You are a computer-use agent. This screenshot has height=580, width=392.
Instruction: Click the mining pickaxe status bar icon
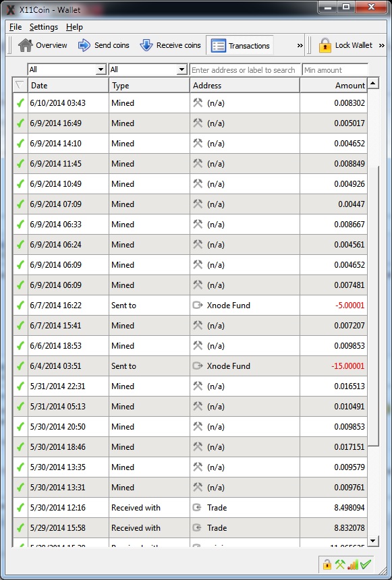tap(340, 564)
